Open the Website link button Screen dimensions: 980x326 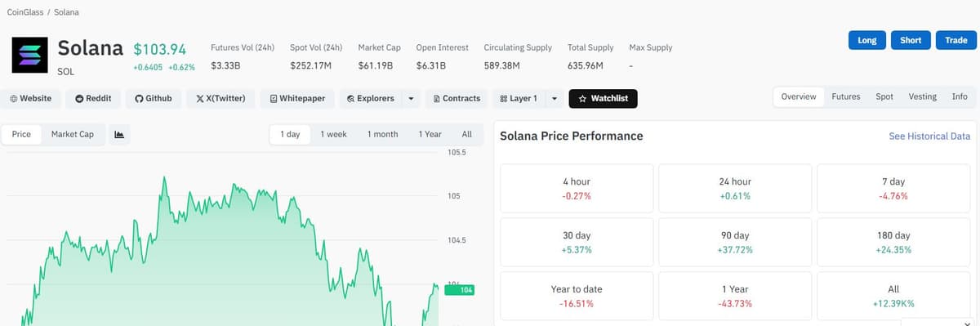(31, 98)
